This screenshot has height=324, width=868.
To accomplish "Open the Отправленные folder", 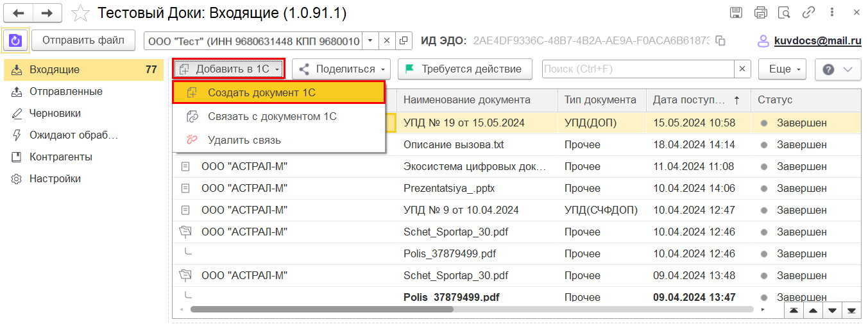I will 83,92.
